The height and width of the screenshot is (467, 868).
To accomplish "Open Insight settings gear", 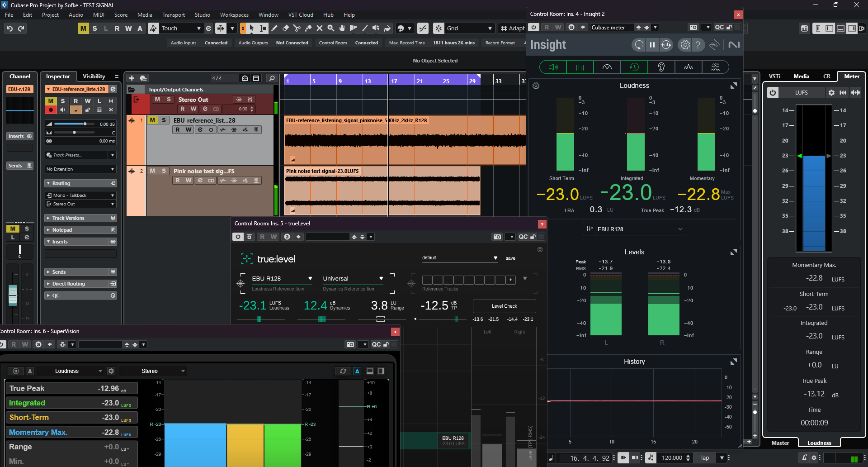I will pyautogui.click(x=685, y=45).
